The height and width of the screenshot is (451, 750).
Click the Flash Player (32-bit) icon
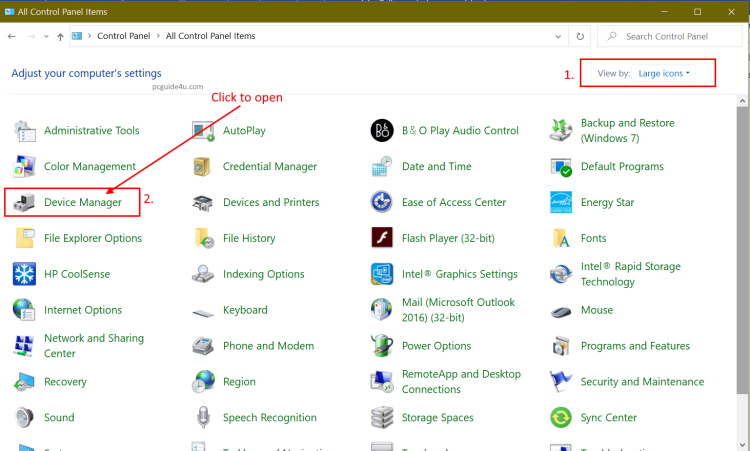click(x=381, y=238)
